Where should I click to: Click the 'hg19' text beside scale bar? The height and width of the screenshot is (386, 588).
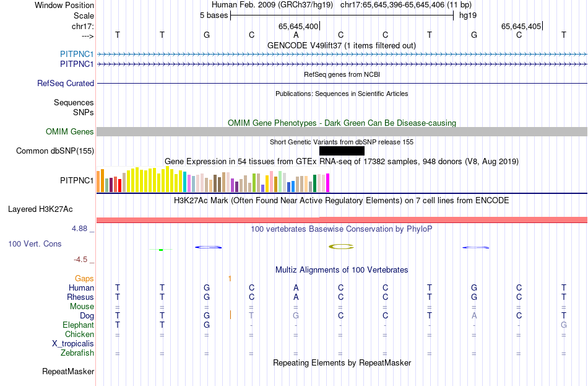pyautogui.click(x=468, y=15)
